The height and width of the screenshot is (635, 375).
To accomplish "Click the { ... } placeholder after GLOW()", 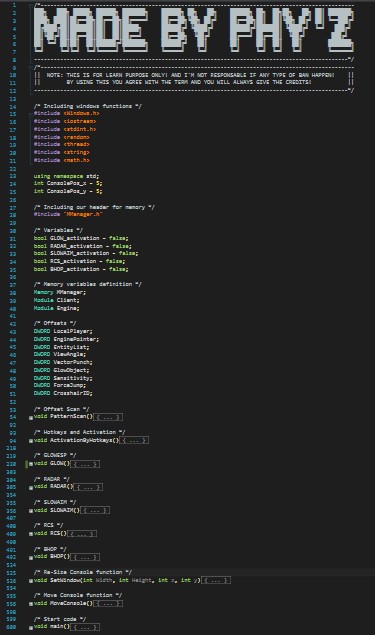I will 85,464.
